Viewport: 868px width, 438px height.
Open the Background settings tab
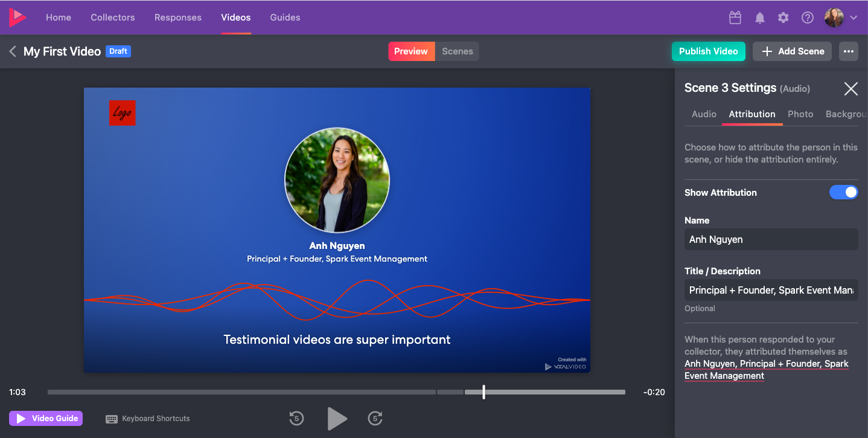click(846, 114)
